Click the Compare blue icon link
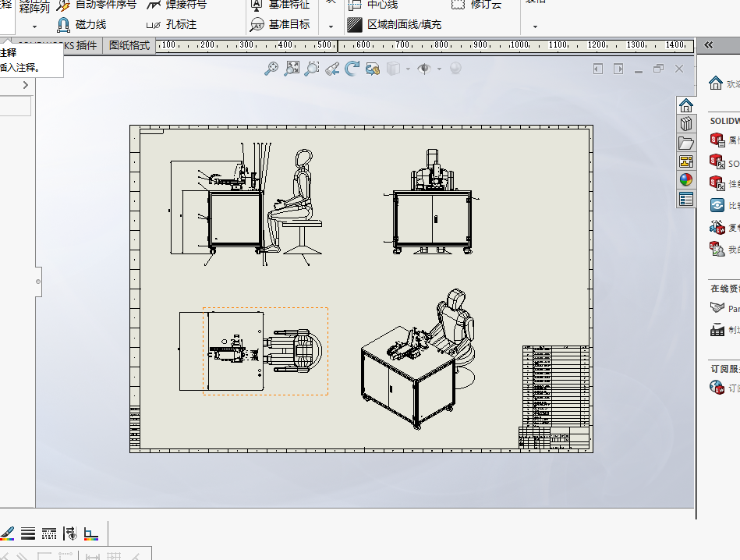This screenshot has height=560, width=740. (x=717, y=205)
